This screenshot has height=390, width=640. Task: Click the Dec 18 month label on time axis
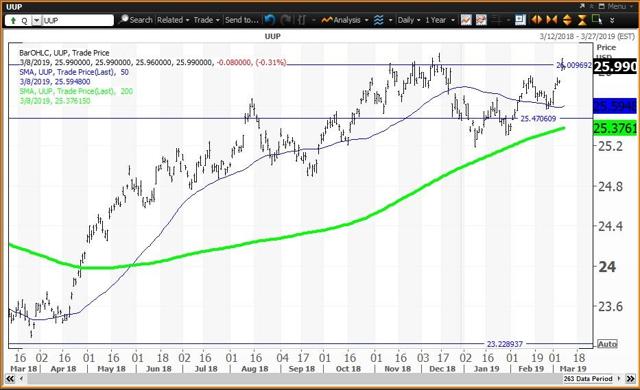click(x=442, y=369)
